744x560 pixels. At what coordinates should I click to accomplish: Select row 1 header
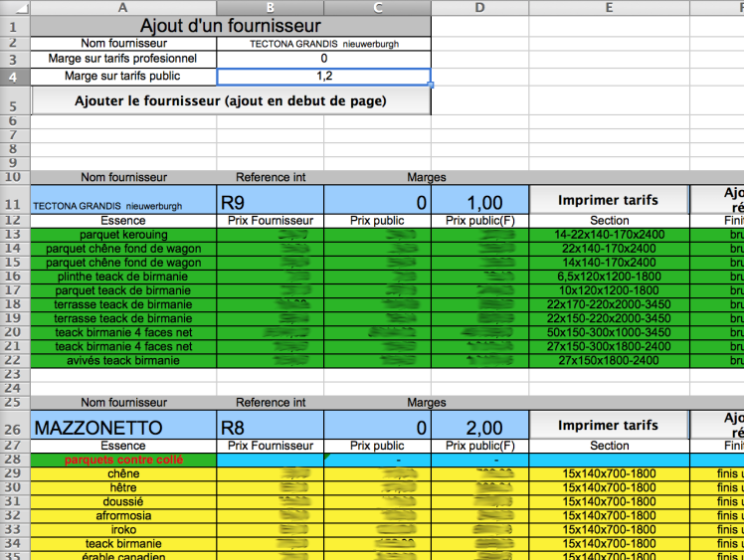coord(15,26)
